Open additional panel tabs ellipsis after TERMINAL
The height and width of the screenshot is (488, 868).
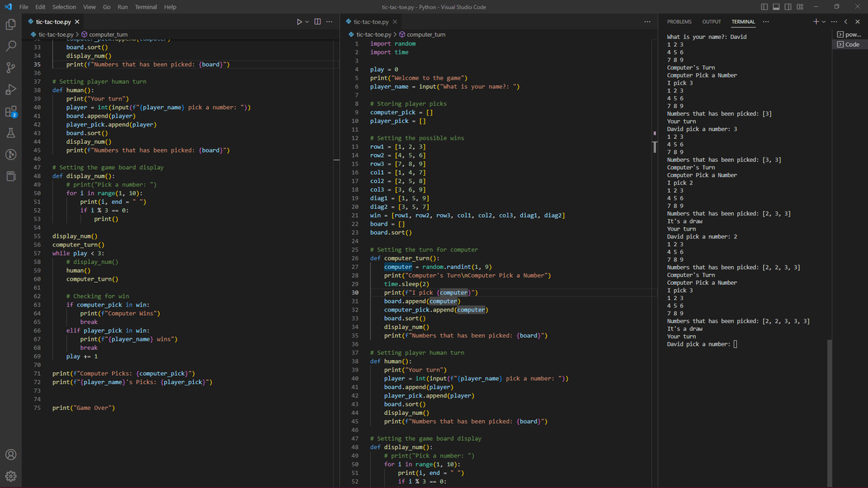(765, 22)
